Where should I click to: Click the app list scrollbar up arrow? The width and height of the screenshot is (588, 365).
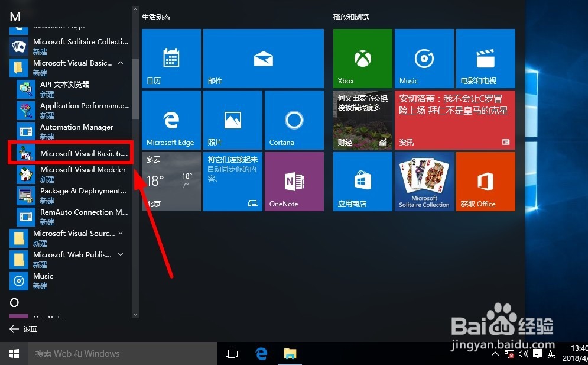click(135, 10)
